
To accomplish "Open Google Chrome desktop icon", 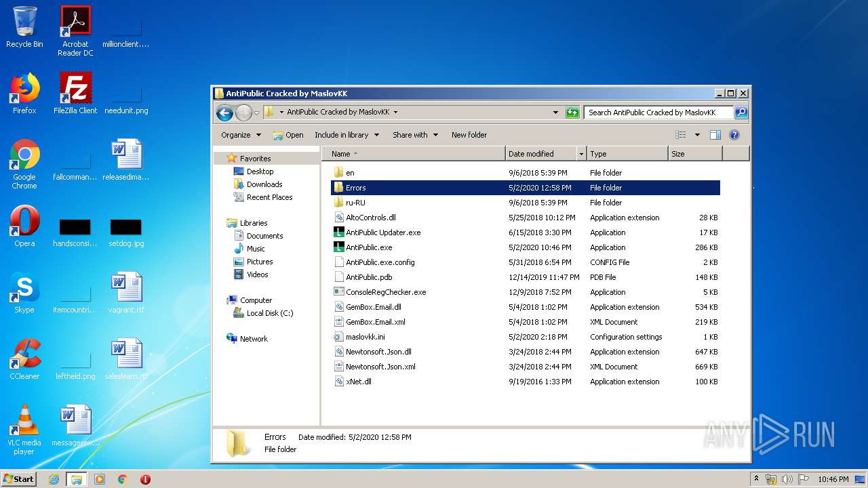I will coord(24,164).
